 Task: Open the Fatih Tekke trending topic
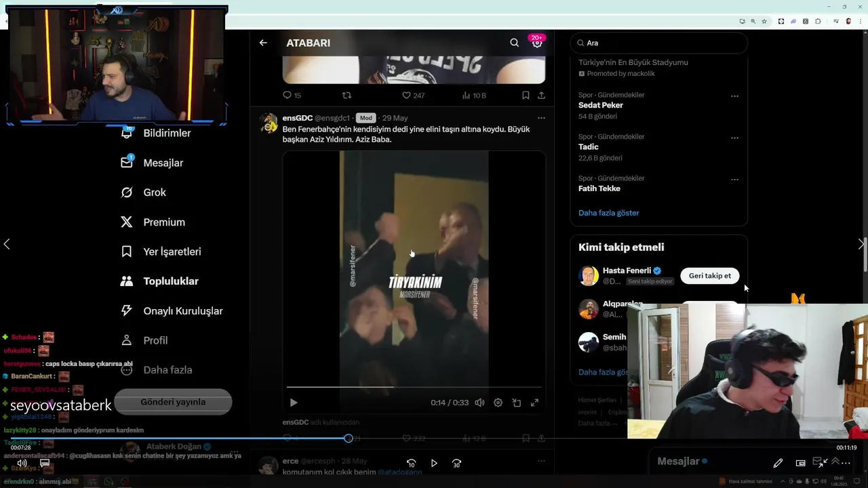point(599,188)
